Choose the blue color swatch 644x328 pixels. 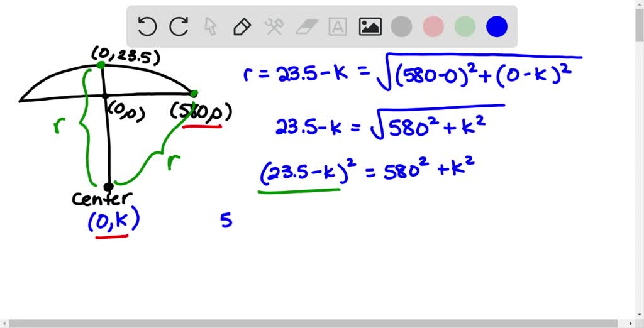click(x=497, y=26)
